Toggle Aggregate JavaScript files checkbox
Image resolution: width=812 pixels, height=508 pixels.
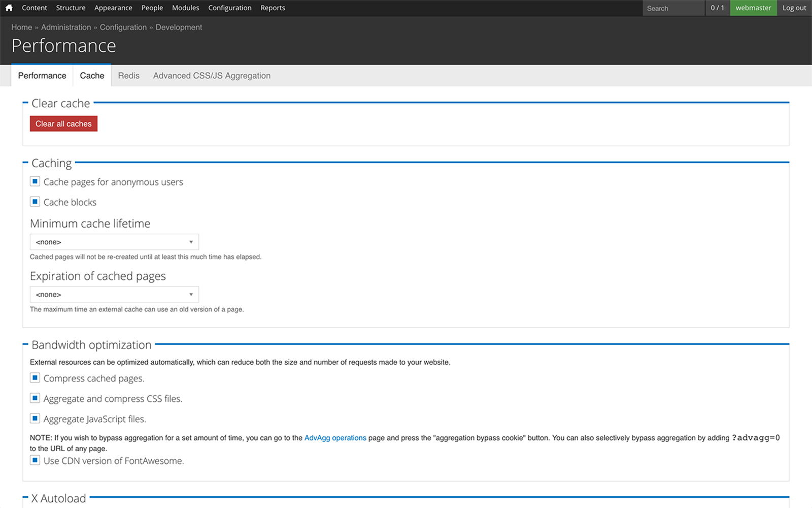(x=35, y=419)
